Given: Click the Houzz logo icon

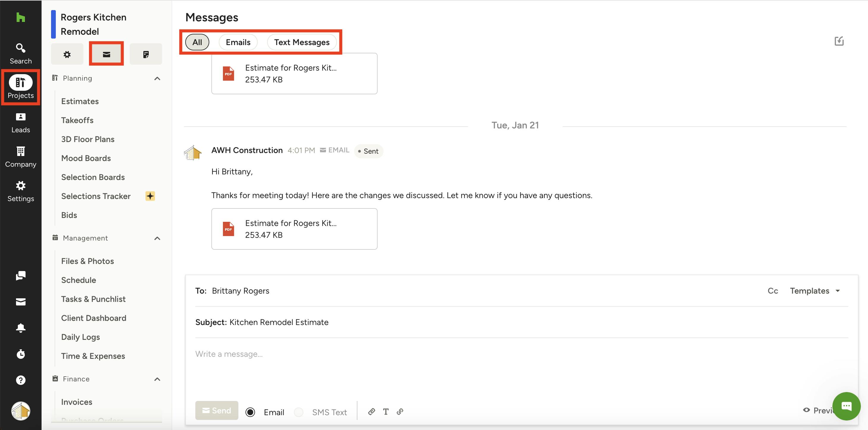Looking at the screenshot, I should [20, 17].
